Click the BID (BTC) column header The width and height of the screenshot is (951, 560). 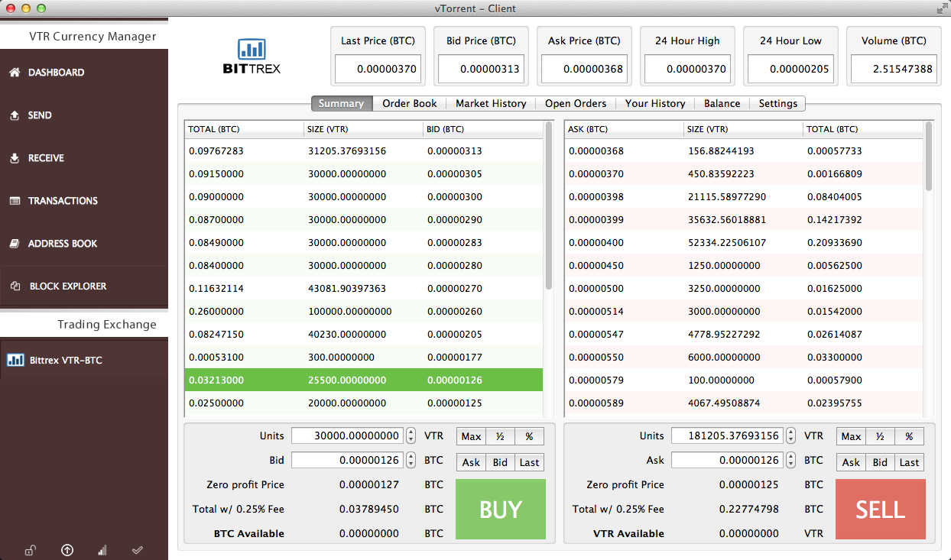point(483,129)
